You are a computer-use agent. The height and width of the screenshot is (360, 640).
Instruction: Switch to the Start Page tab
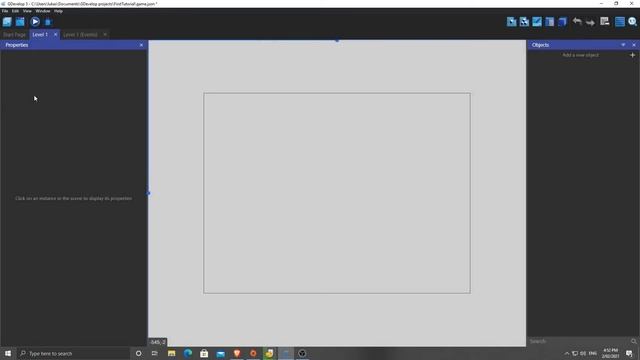[x=14, y=35]
